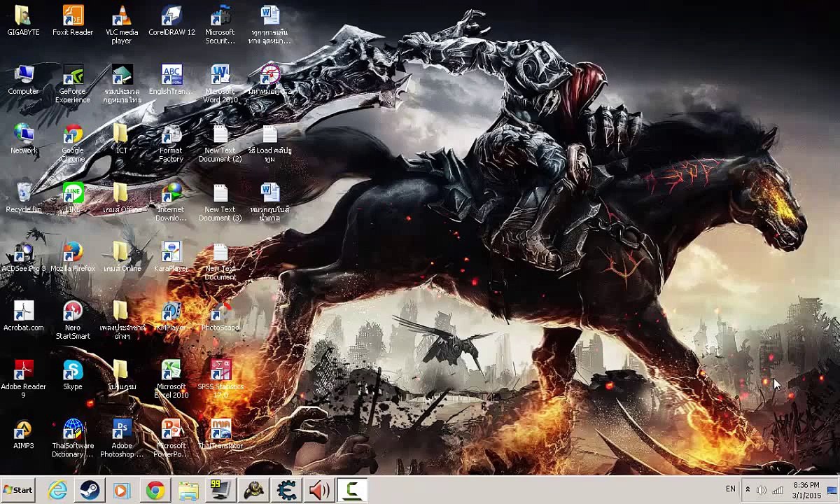
Task: Launch CorelDRAW 12 desktop shortcut
Action: (171, 21)
